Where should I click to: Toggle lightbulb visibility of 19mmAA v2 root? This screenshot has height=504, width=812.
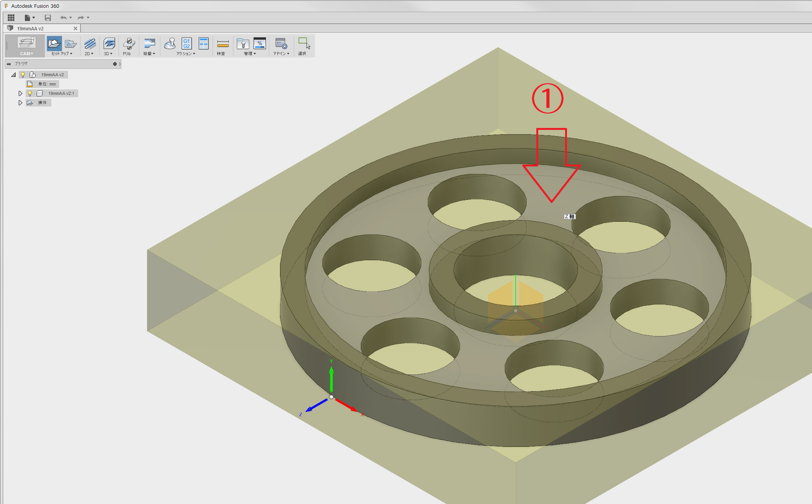coord(23,75)
